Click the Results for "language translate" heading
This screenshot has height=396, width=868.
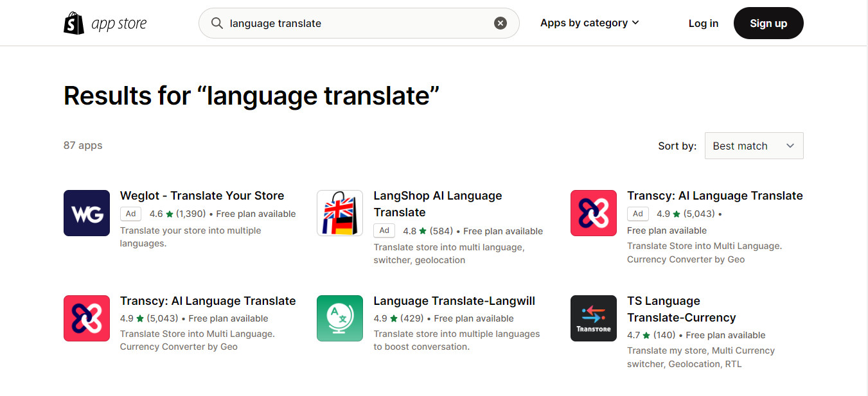point(252,96)
